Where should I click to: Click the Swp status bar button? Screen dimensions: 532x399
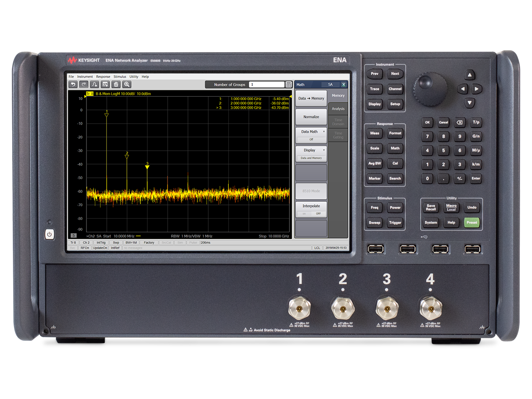[x=116, y=243]
